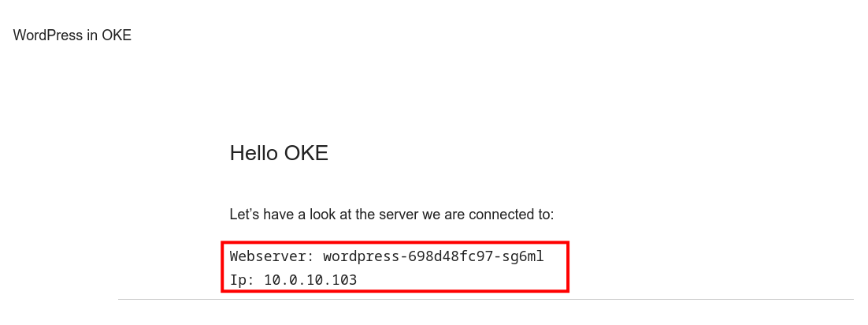Click the word "Let's" starting the paragraph

[243, 215]
